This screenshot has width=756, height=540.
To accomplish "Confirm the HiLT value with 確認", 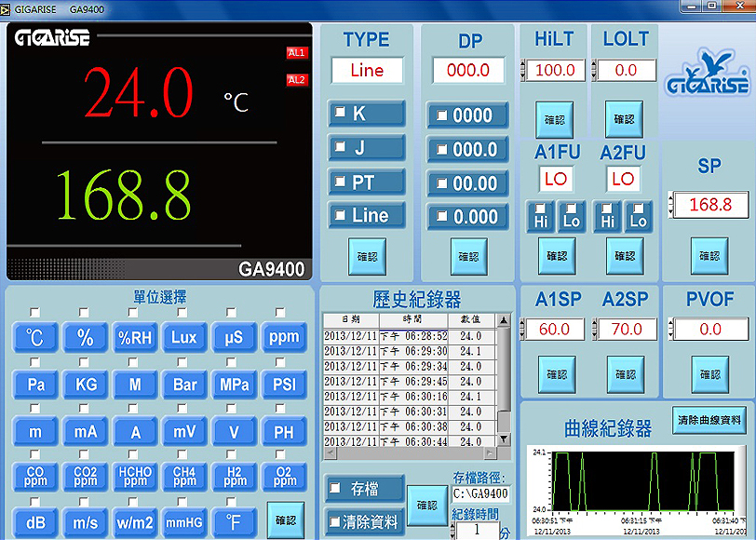I will (555, 119).
